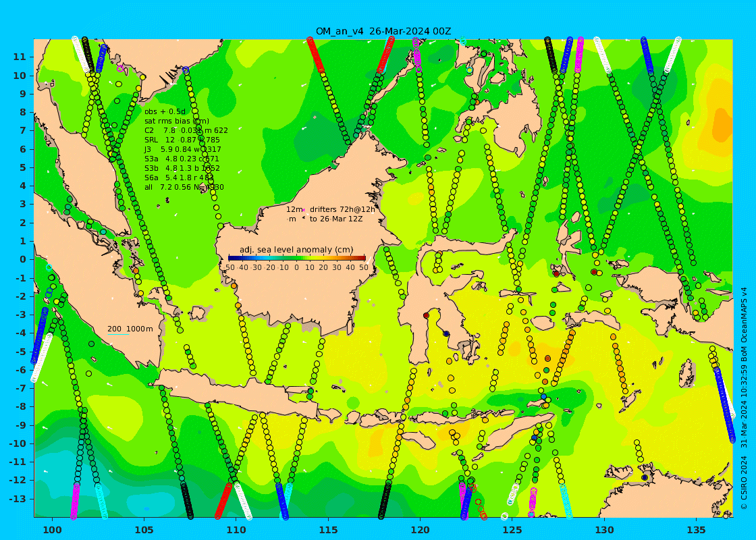This screenshot has height=540, width=756.
Task: Click latitude label -2 on the left axis
Action: point(20,296)
